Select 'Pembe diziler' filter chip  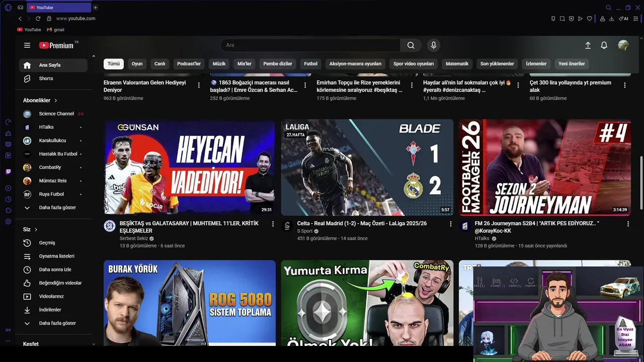pyautogui.click(x=278, y=64)
